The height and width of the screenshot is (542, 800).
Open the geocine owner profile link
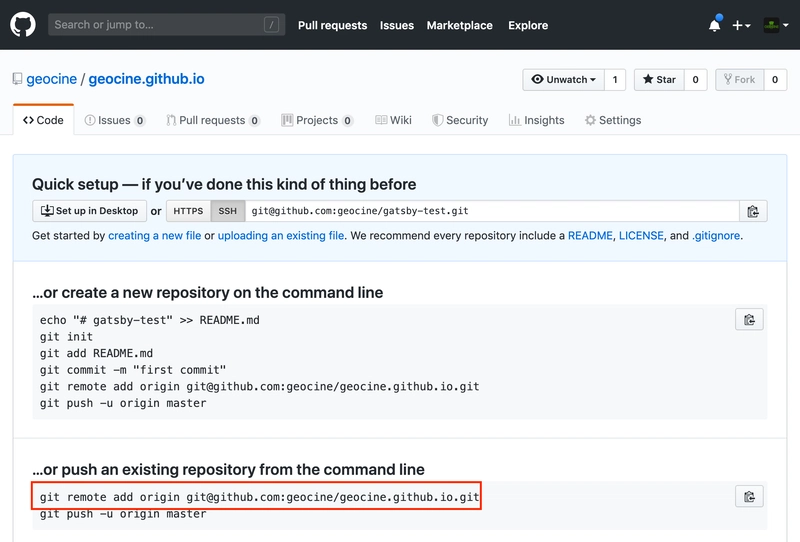(52, 79)
